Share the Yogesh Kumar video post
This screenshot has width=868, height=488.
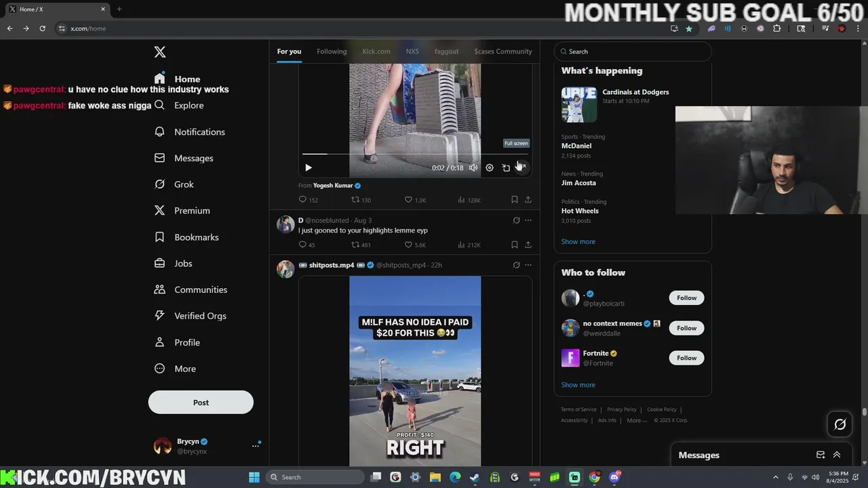[528, 200]
